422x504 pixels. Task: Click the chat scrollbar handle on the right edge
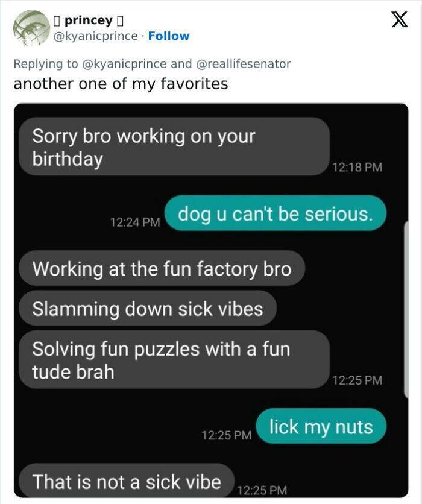click(406, 309)
